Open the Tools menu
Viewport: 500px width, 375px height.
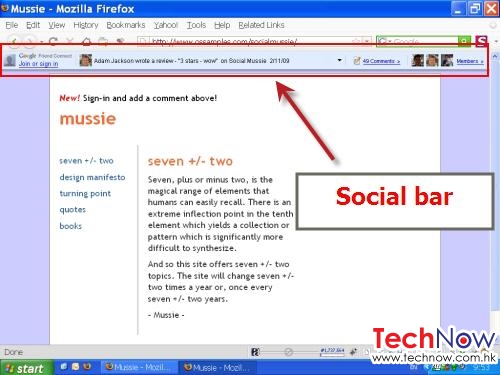pyautogui.click(x=196, y=25)
